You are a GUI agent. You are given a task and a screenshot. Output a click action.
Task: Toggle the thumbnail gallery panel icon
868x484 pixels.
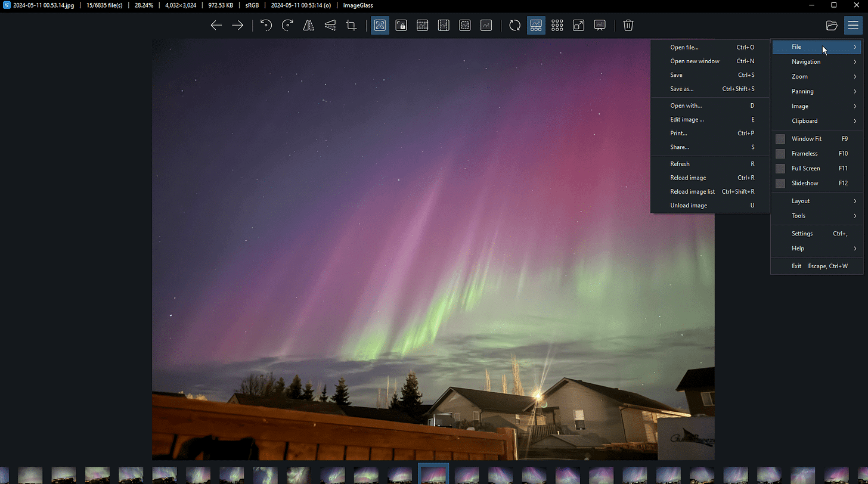pyautogui.click(x=536, y=25)
